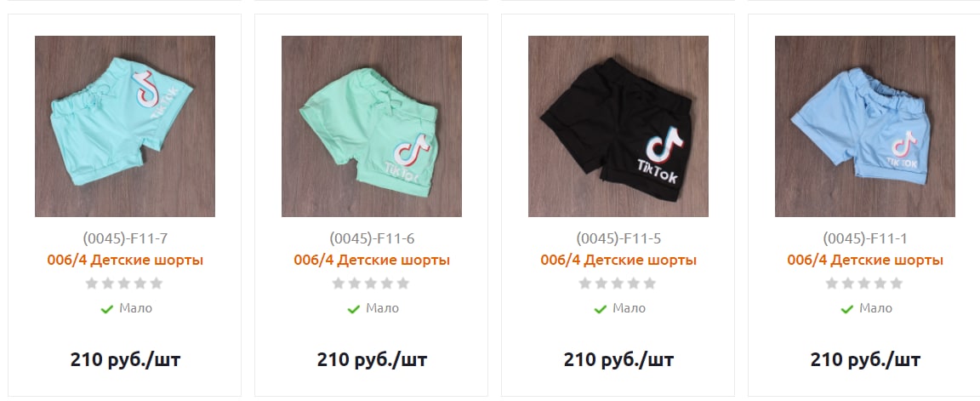Select the article code (0045)-F11-1
This screenshot has width=980, height=401.
865,239
